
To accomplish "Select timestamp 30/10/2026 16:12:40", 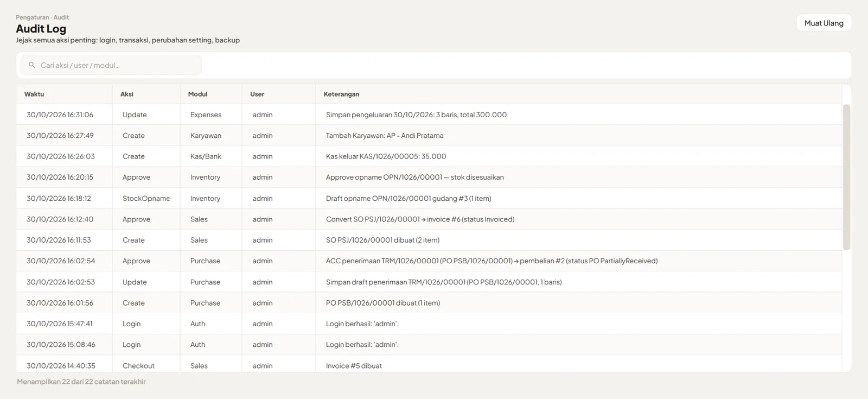I will (x=60, y=219).
